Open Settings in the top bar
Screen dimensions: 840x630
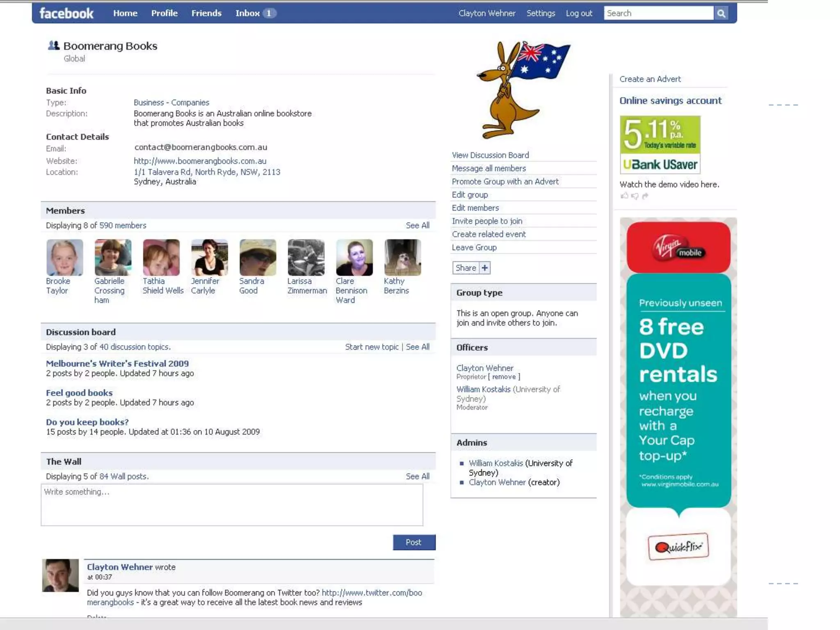(541, 13)
